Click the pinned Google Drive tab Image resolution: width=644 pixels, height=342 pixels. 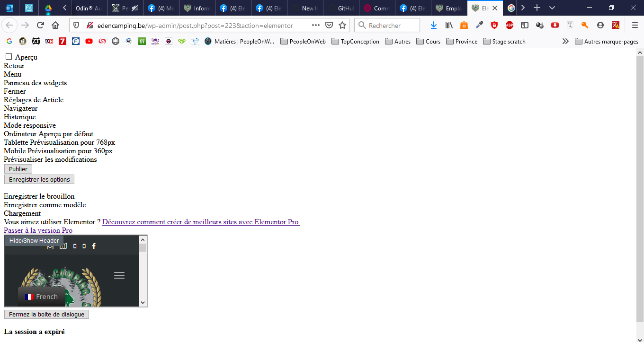click(x=48, y=8)
